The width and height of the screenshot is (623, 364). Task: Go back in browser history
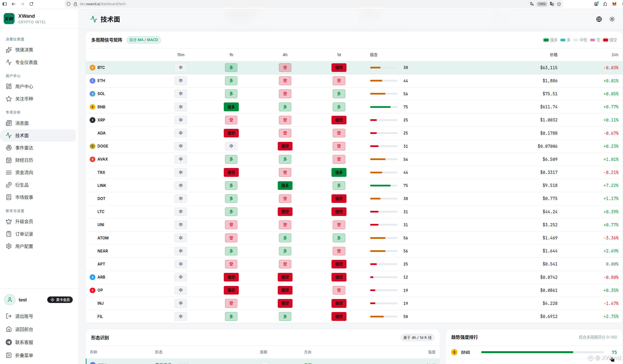(14, 4)
